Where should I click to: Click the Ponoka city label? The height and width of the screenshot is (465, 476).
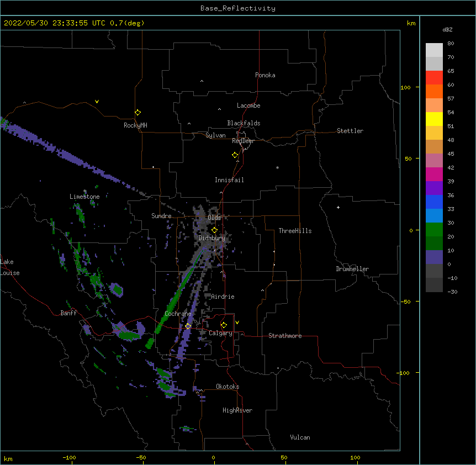click(x=265, y=75)
